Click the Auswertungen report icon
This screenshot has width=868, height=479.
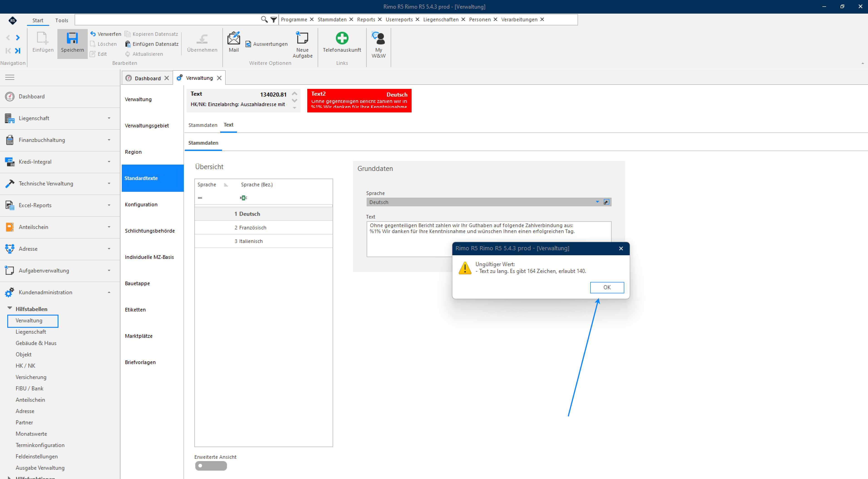coord(248,44)
